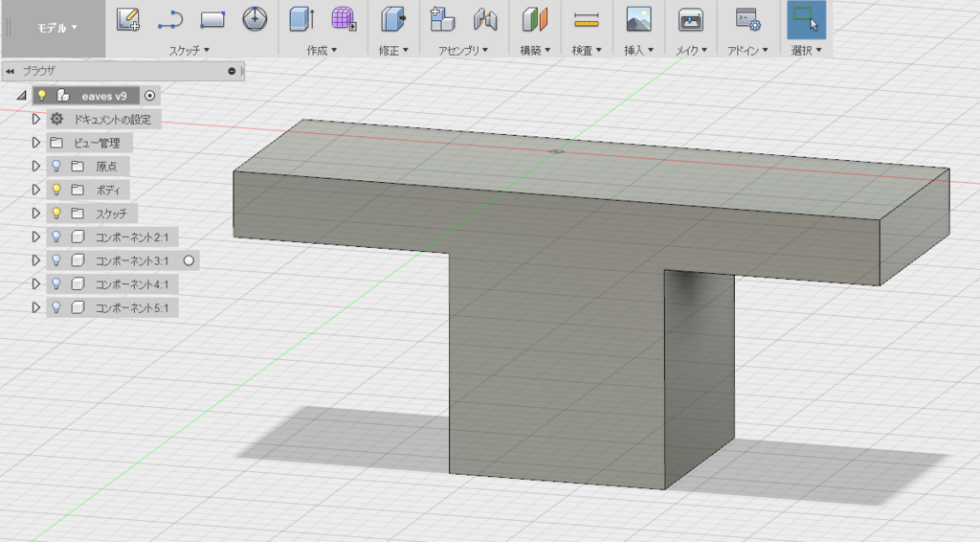
Task: Show コンポーネント2:1 using its lightbulb
Action: coord(56,237)
